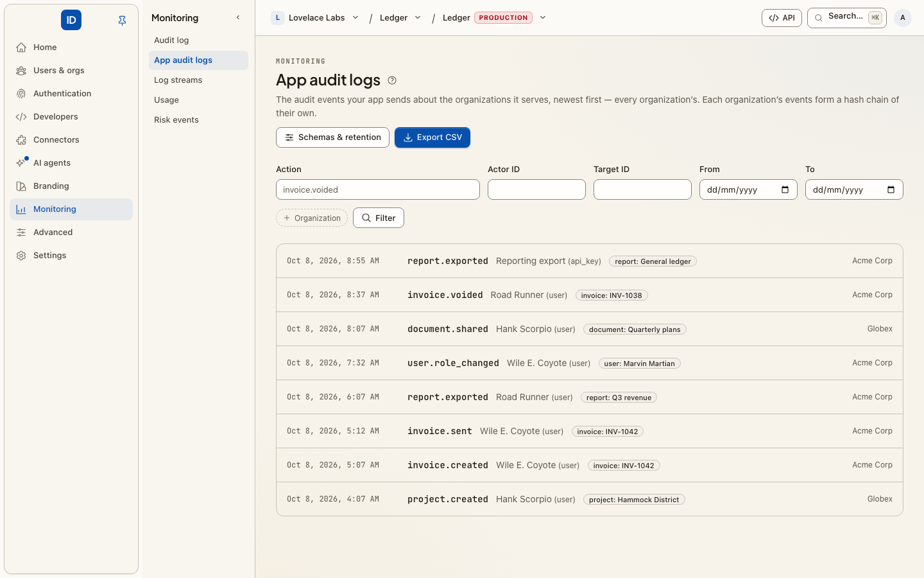Click the report: Q3 revenue tag
This screenshot has height=578, width=924.
click(x=619, y=398)
